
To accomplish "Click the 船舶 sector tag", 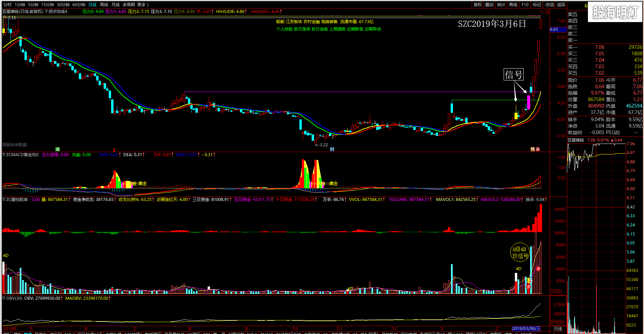I will tap(280, 22).
